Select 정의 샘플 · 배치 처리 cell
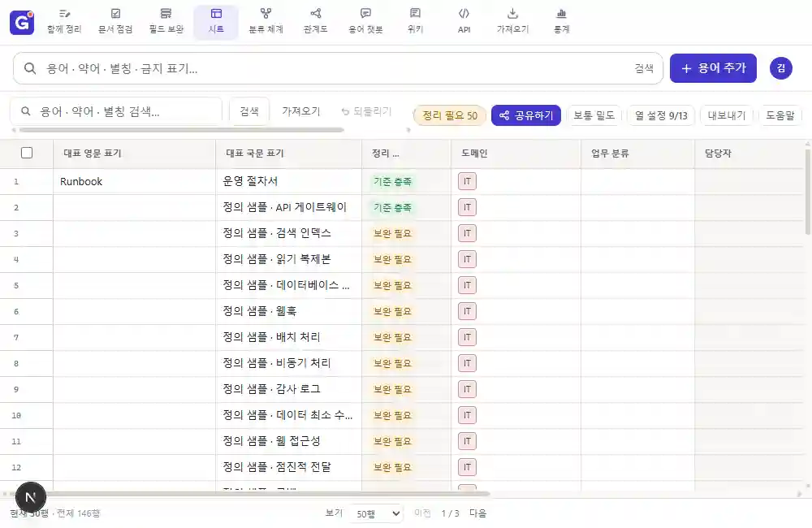The height and width of the screenshot is (528, 812). click(x=288, y=337)
